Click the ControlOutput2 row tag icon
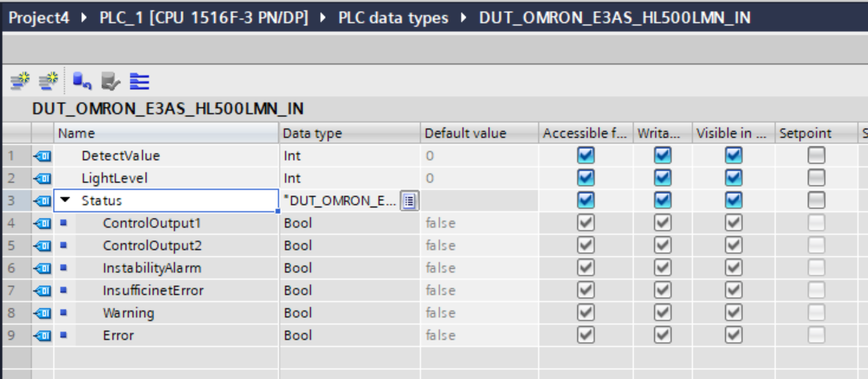 (x=43, y=246)
